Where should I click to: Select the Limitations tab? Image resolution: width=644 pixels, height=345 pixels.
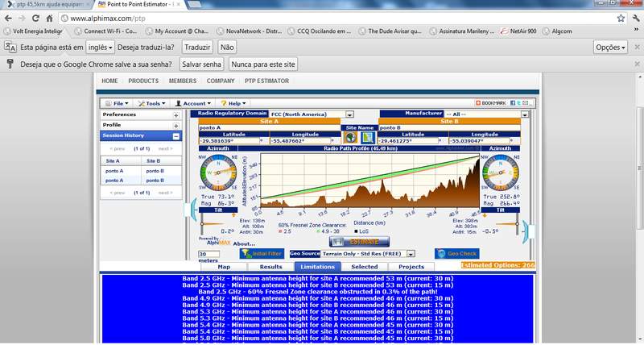point(317,267)
